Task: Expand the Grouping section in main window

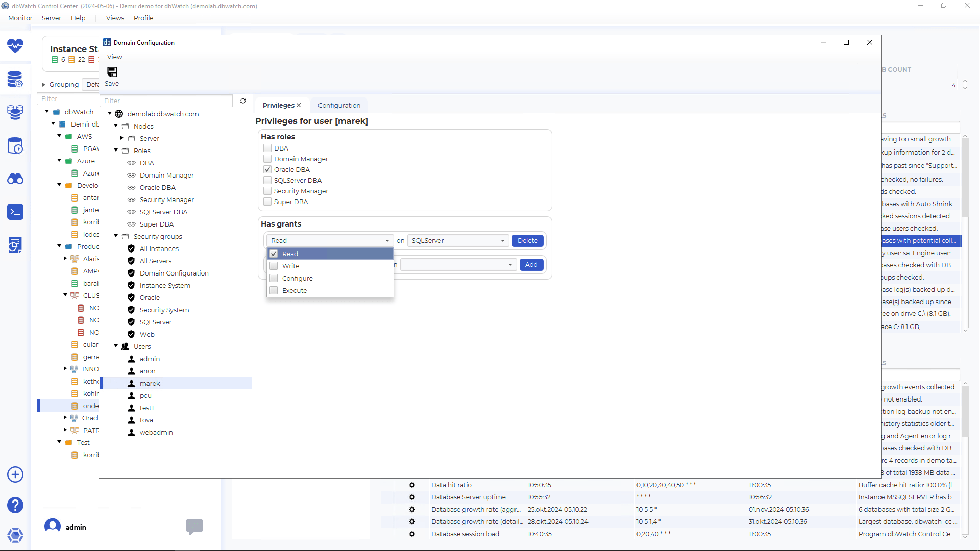Action: point(44,85)
